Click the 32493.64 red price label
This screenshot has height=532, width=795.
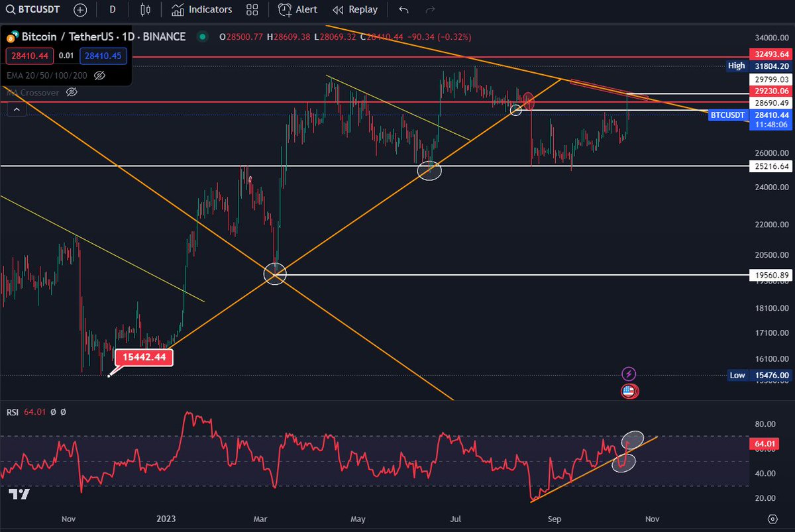[770, 54]
